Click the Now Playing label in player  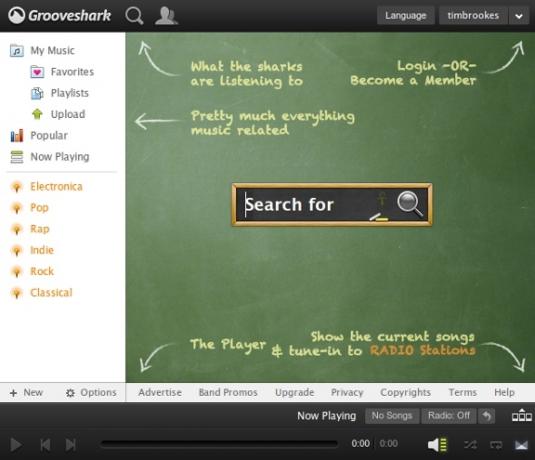327,416
